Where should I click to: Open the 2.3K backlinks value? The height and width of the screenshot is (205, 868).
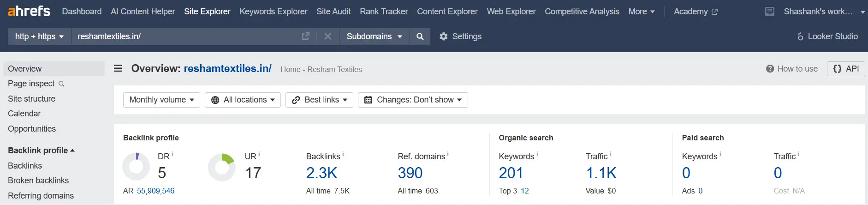pos(321,173)
